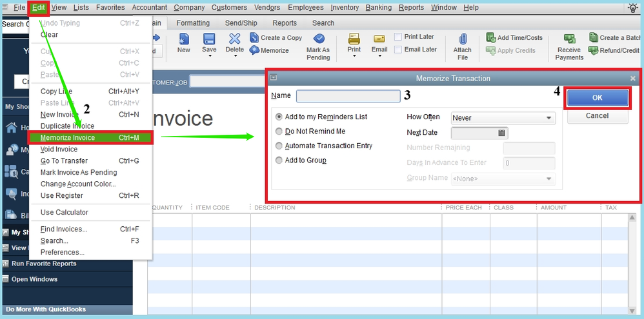Click the Memorize Transaction dialog system menu icon

pyautogui.click(x=274, y=77)
